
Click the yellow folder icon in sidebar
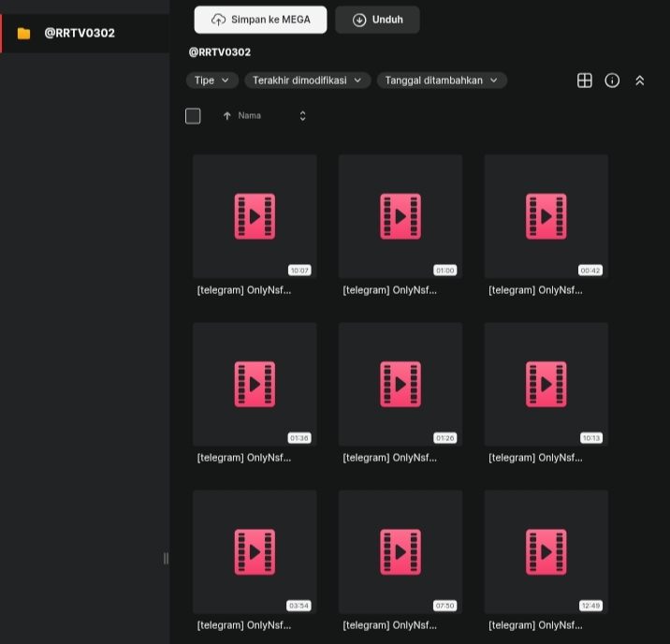24,34
